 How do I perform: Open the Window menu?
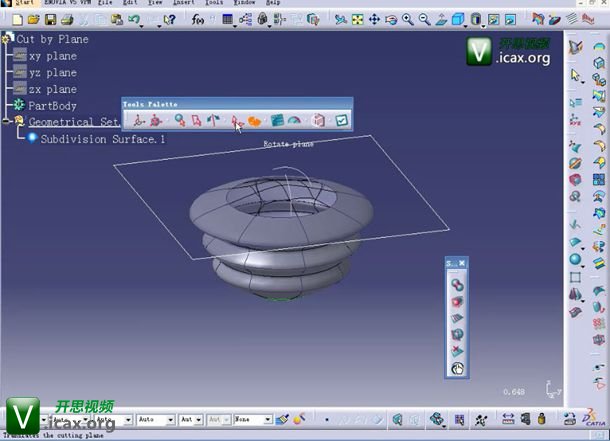pos(243,4)
